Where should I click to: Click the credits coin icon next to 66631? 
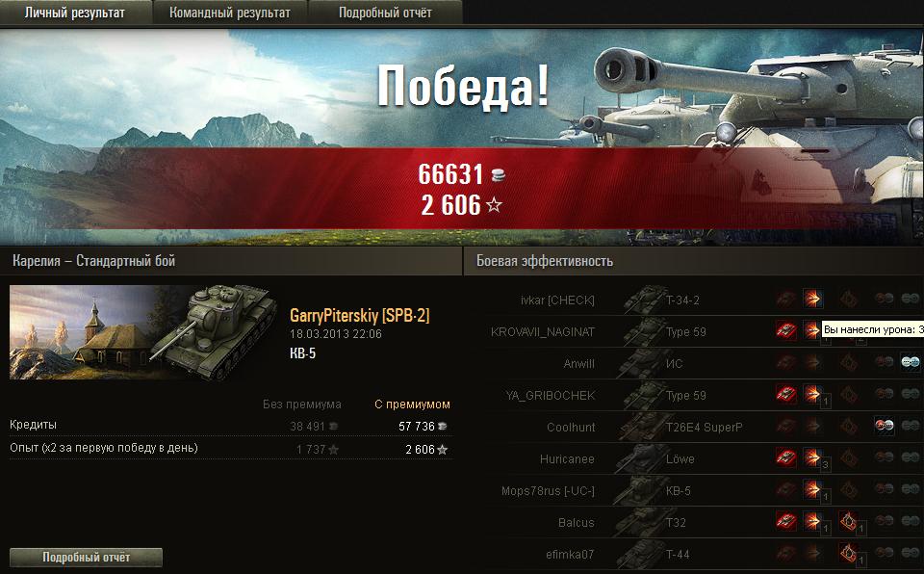point(498,174)
